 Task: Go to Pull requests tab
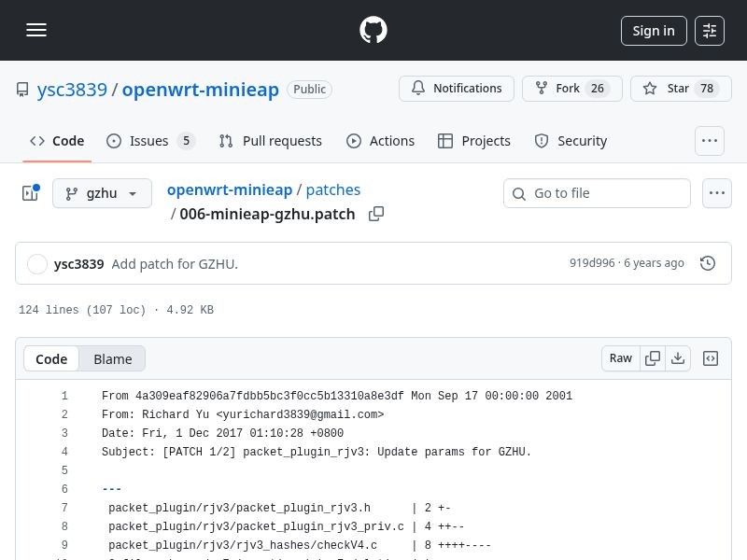(270, 141)
